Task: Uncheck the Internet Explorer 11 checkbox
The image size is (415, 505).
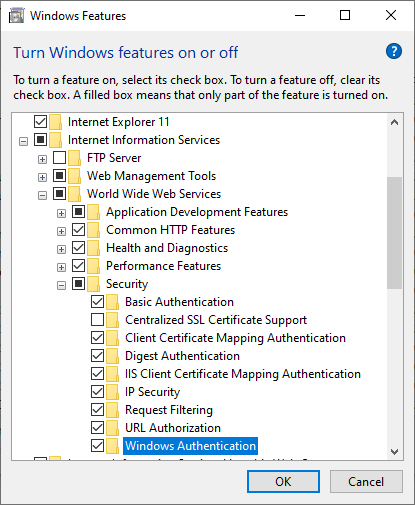Action: click(x=40, y=121)
